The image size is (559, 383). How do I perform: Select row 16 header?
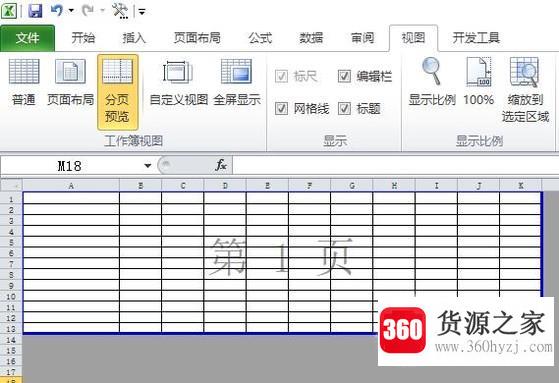pos(11,361)
